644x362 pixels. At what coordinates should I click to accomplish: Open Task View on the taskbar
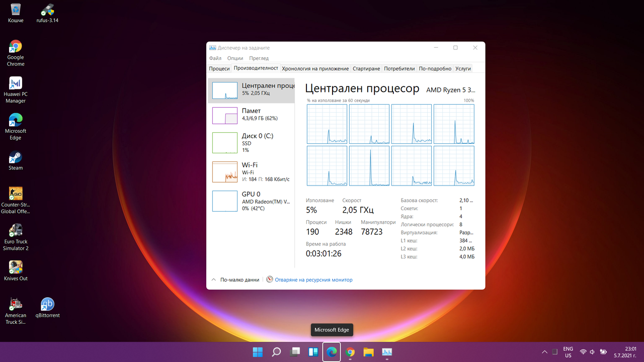coord(295,352)
